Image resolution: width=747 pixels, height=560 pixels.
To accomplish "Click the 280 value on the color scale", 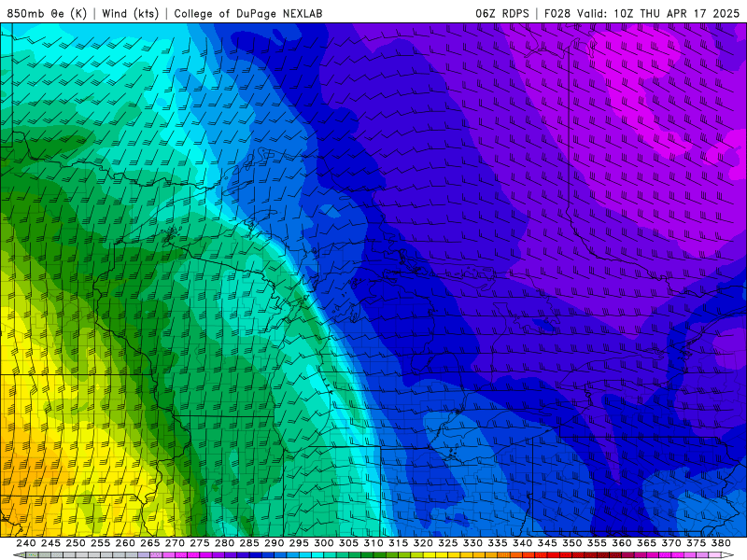I will point(224,543).
